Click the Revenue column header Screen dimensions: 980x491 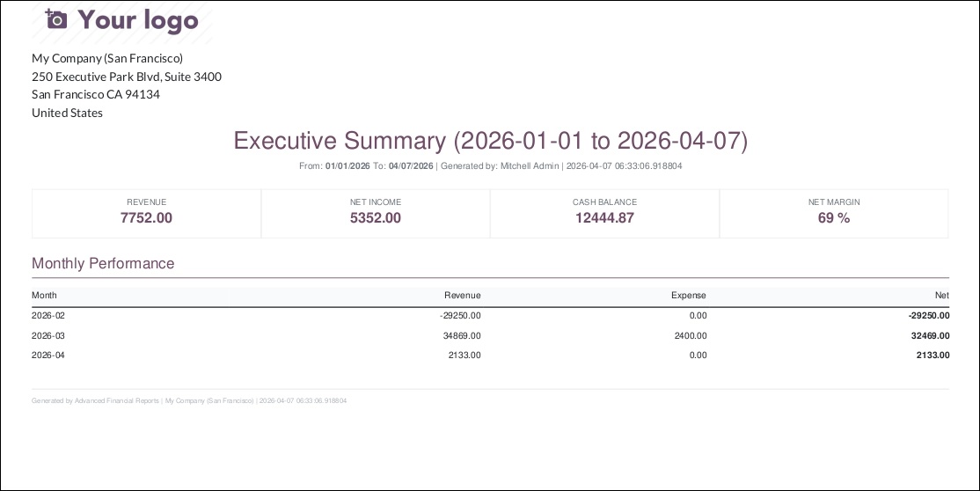pos(463,296)
